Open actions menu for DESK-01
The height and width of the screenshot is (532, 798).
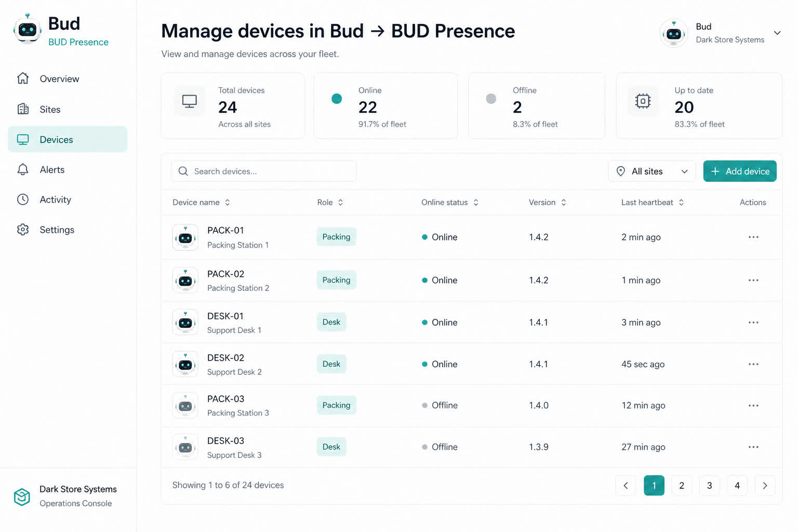753,322
